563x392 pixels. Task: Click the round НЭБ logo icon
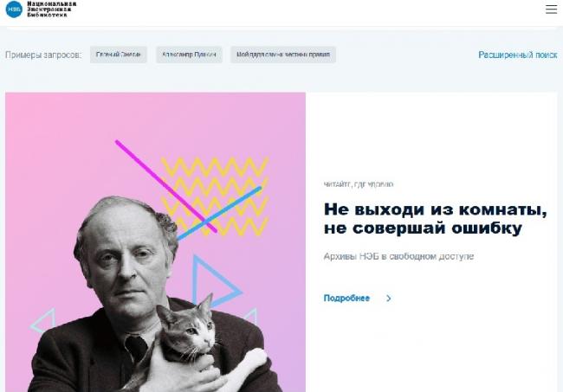(x=14, y=10)
